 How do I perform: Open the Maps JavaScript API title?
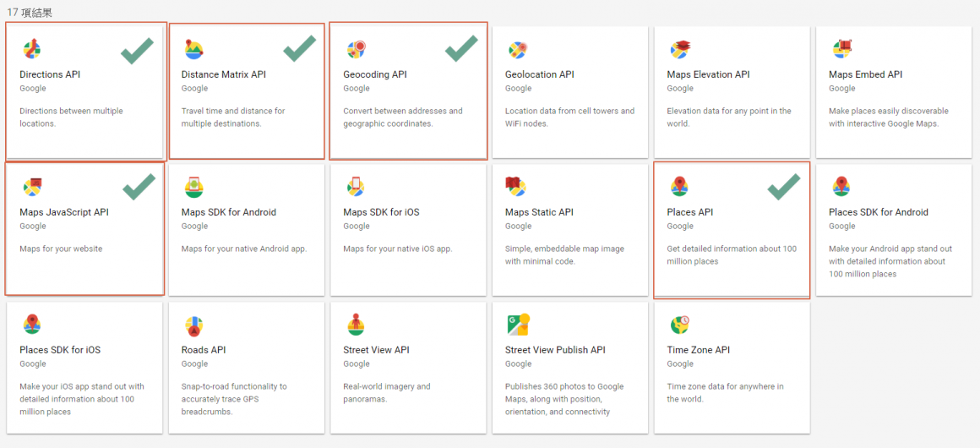(x=63, y=212)
